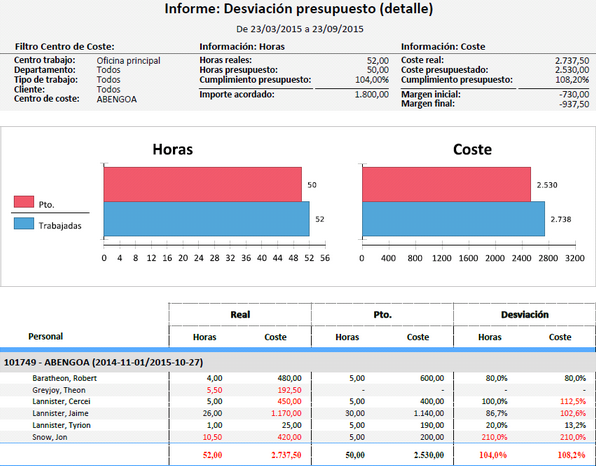Click the 'Pto.' group column header

tap(382, 315)
